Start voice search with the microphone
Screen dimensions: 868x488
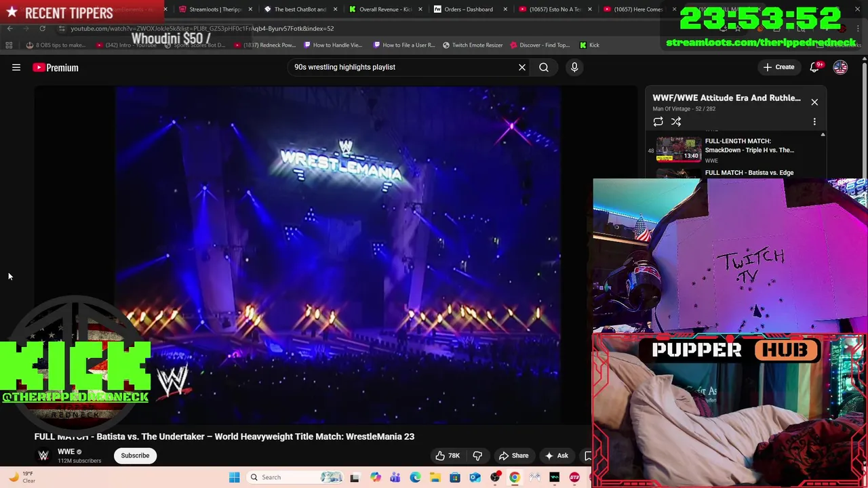(x=574, y=67)
